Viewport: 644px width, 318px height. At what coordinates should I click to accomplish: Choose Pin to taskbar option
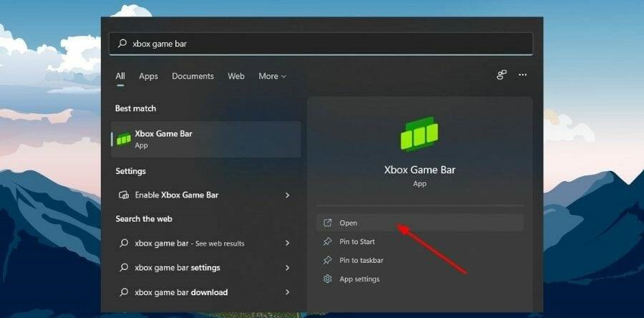click(361, 261)
